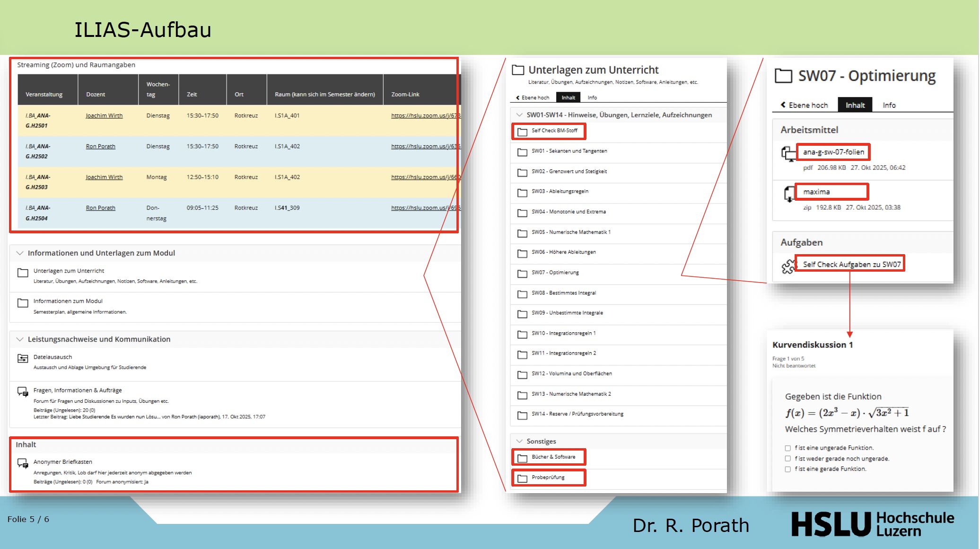
Task: Click the download icon beside maxima zip
Action: 789,194
